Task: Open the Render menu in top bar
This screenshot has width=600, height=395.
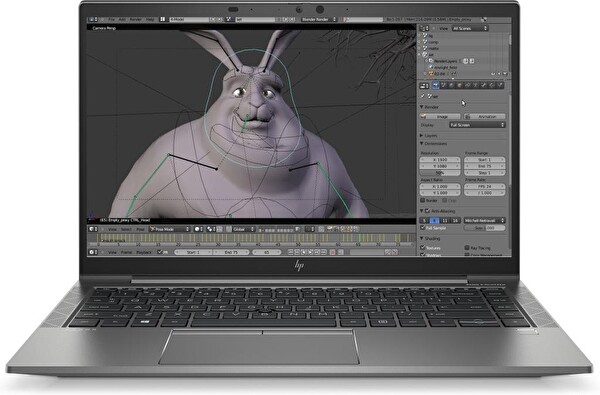Action: click(135, 19)
